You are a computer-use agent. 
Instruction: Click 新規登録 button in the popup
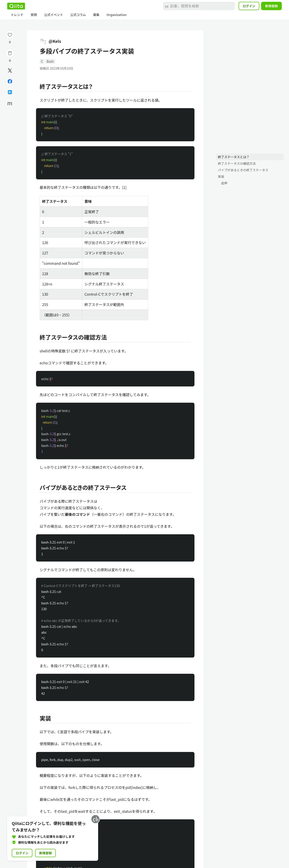tap(45, 853)
